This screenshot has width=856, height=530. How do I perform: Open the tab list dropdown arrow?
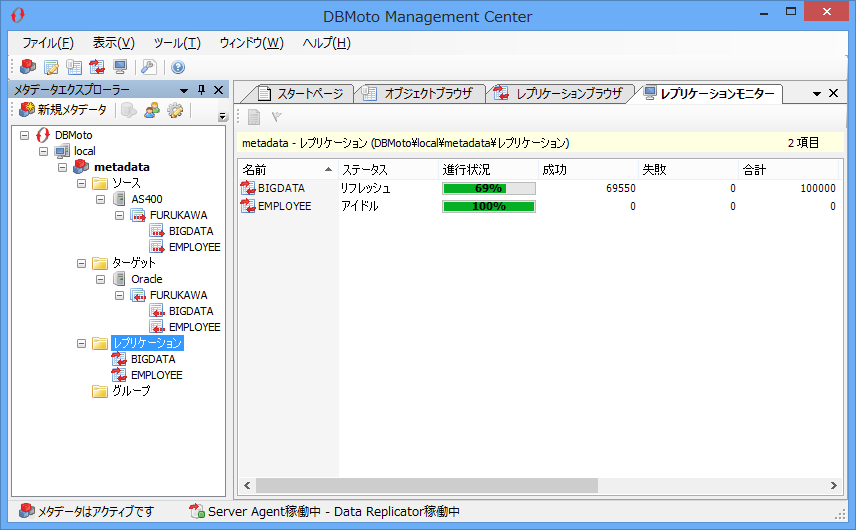[x=817, y=94]
